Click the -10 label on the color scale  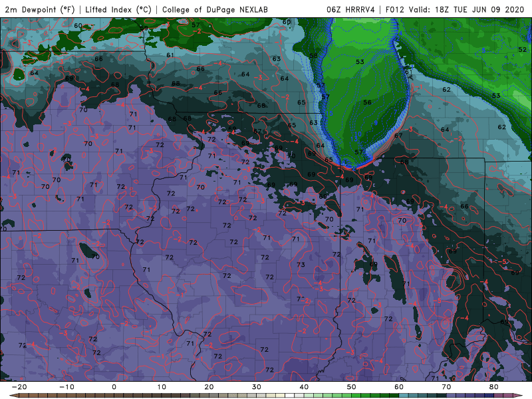(66, 387)
